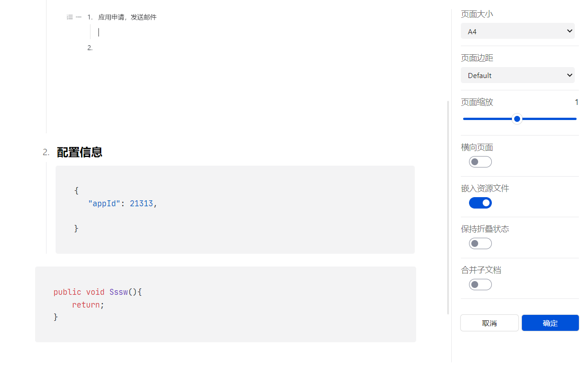The height and width of the screenshot is (371, 588).
Task: Enable the 合并子文档 toggle
Action: point(480,285)
